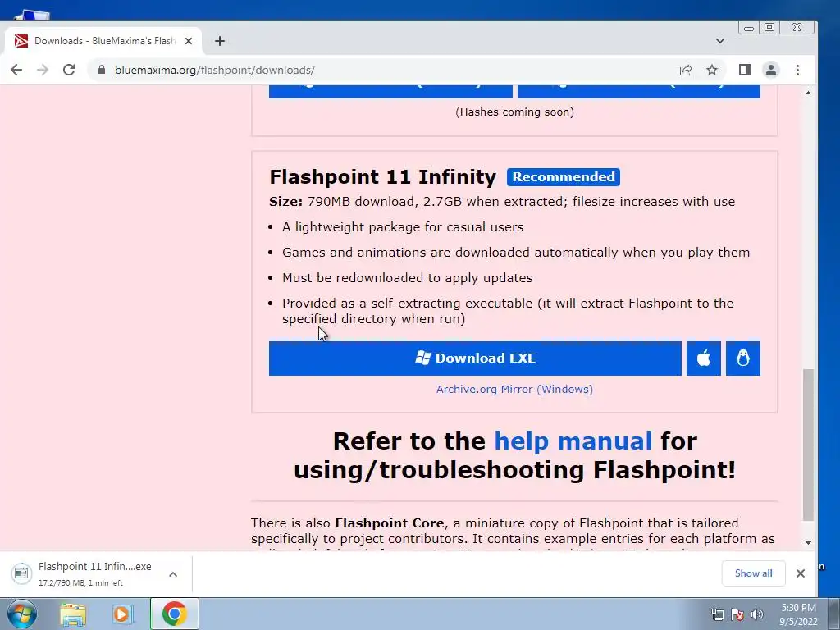This screenshot has height=630, width=840.
Task: Click the Flashpoint 11 Infinity heading
Action: (382, 177)
